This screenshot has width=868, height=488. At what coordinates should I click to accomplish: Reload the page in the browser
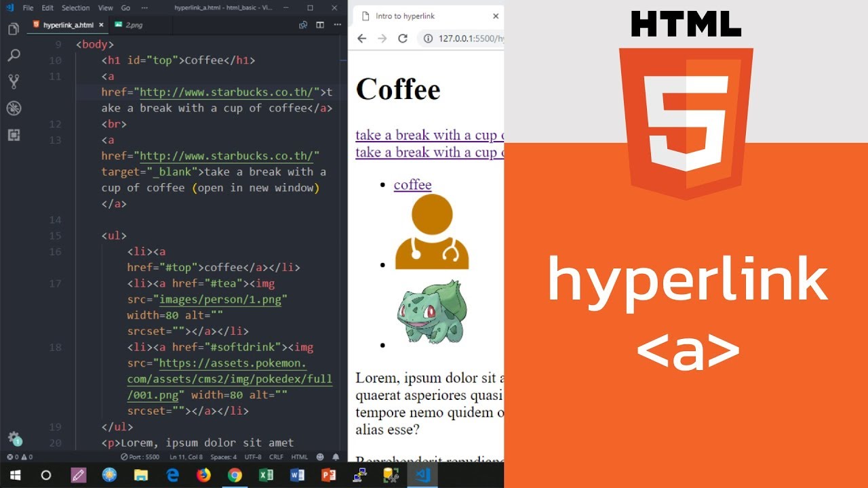(x=402, y=39)
